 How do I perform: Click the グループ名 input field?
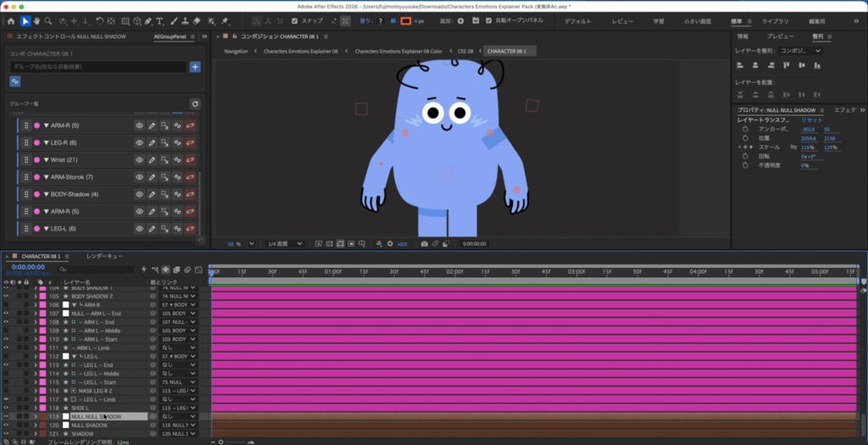click(98, 67)
